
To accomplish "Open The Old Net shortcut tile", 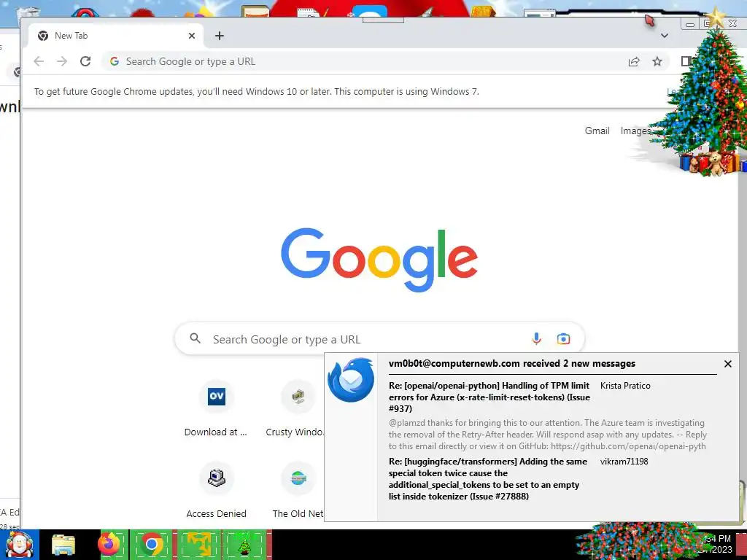I will click(298, 490).
